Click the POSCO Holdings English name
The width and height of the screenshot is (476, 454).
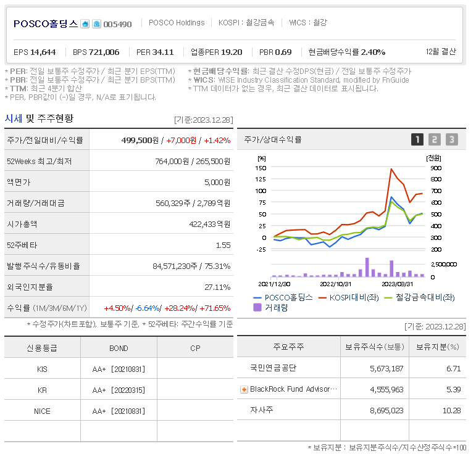click(177, 23)
